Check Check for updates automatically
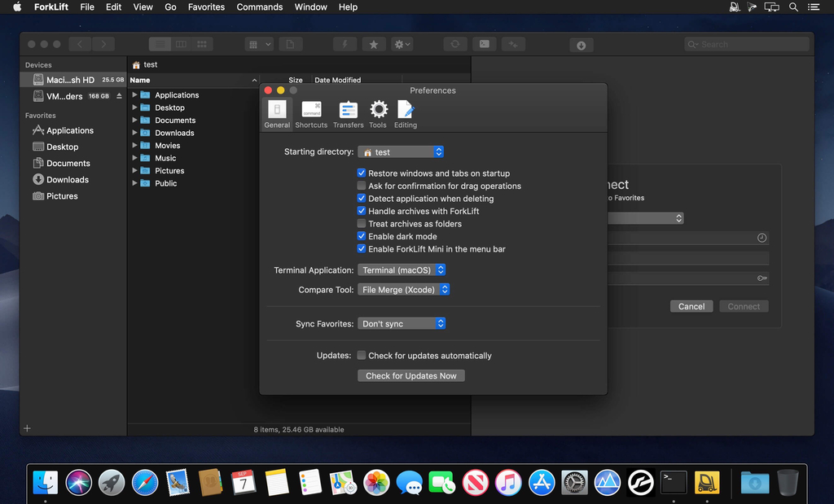This screenshot has height=504, width=834. (x=362, y=356)
